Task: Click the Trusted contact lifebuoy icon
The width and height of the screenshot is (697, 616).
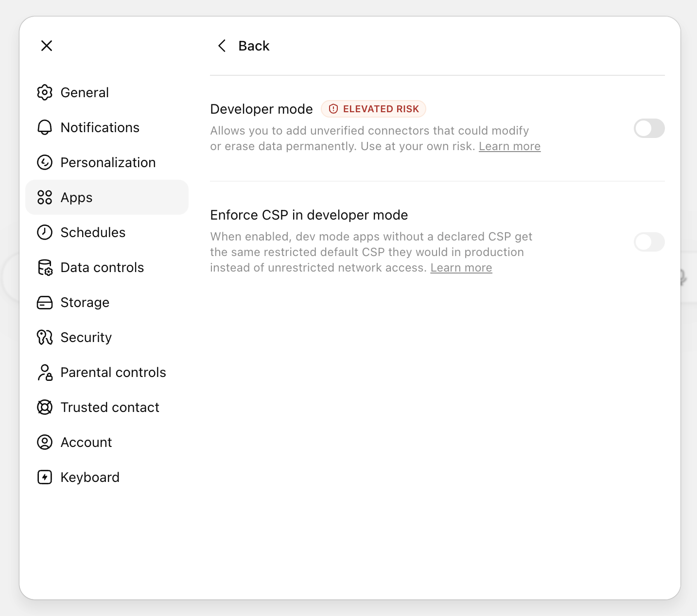Action: coord(45,407)
